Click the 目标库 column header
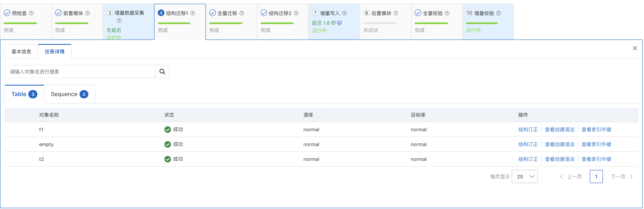 (418, 115)
